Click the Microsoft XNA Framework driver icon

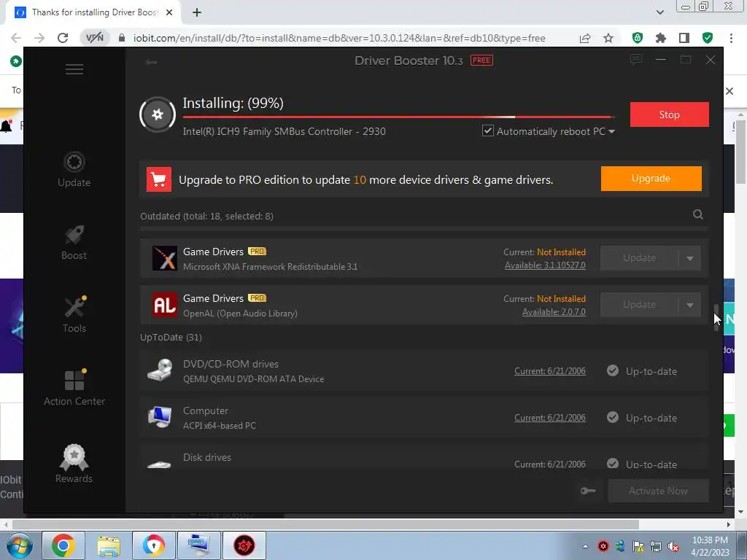pos(164,258)
